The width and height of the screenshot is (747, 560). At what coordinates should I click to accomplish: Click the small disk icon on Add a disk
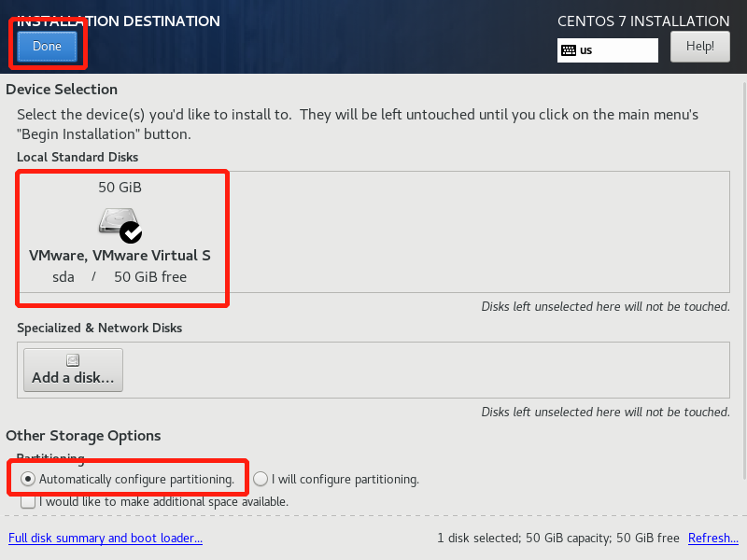coord(73,360)
